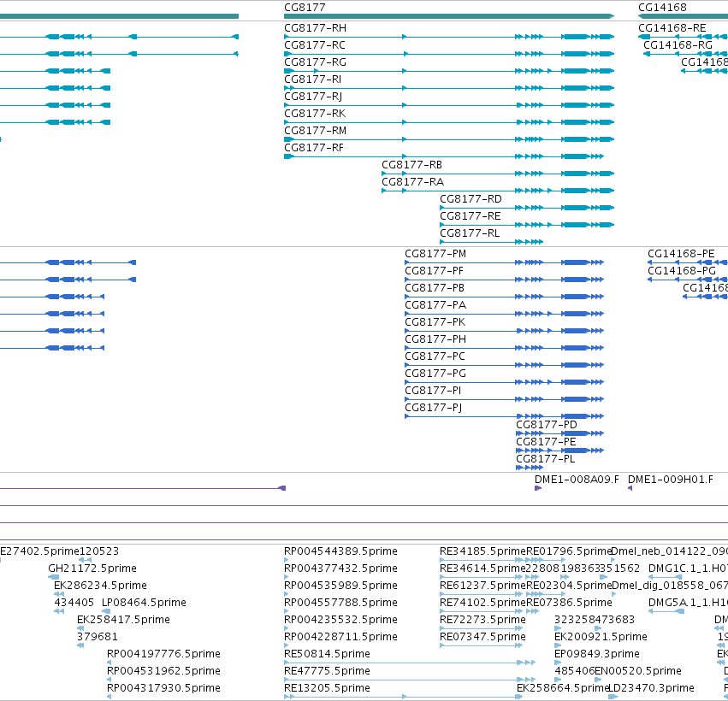Viewport: 728px width, 701px height.
Task: Click the CG8177-RG transcript label
Action: pyautogui.click(x=316, y=62)
